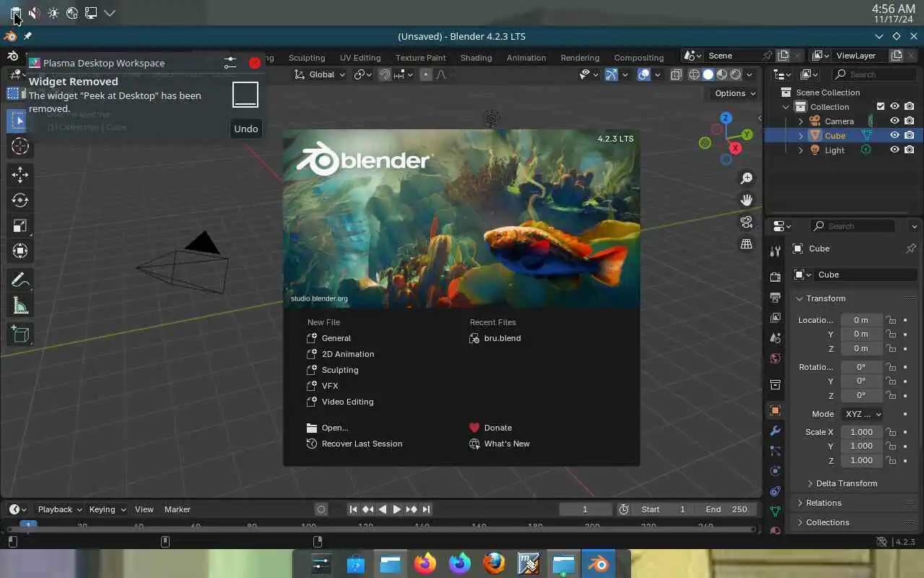
Task: Hide the Camera in viewport
Action: [x=894, y=121]
